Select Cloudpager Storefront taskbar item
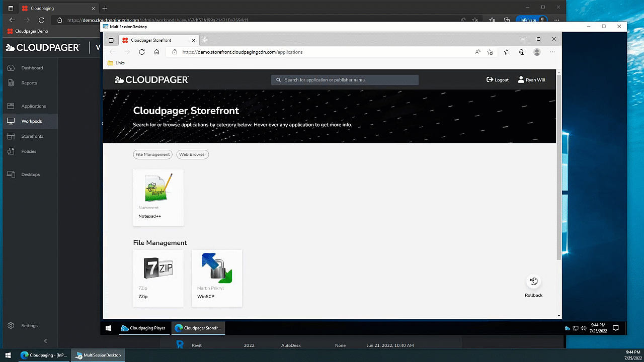 tap(198, 328)
